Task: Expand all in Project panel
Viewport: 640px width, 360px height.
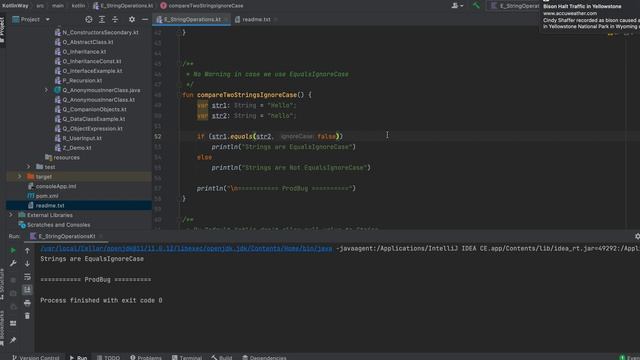Action: tap(102, 19)
